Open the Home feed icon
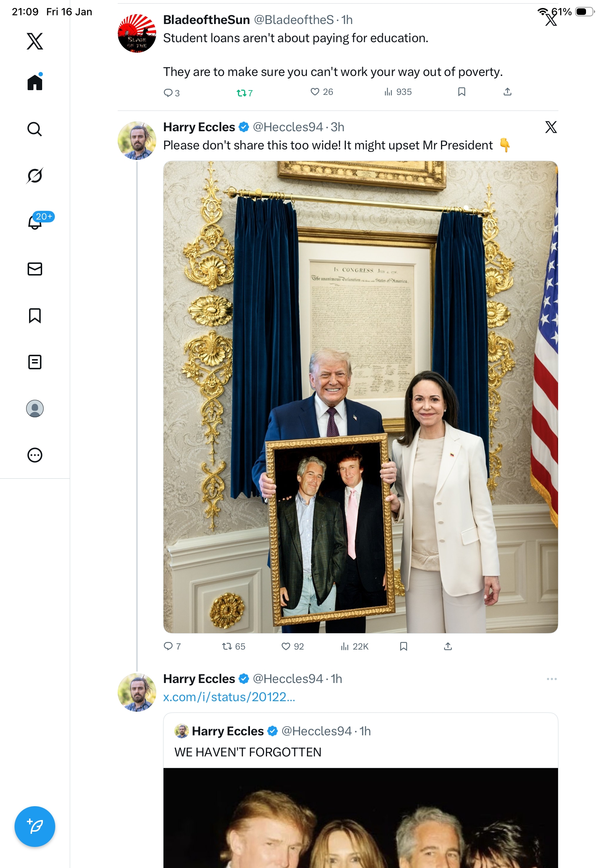This screenshot has width=606, height=868. pos(35,82)
